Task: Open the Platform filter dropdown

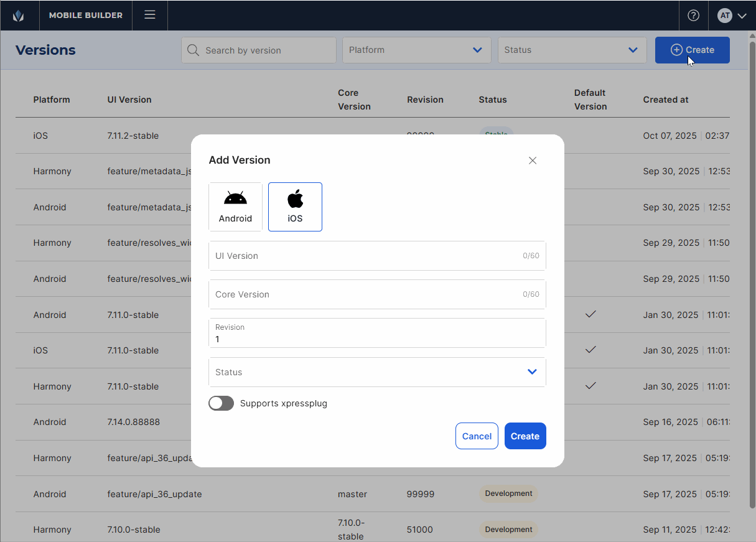Action: (416, 50)
